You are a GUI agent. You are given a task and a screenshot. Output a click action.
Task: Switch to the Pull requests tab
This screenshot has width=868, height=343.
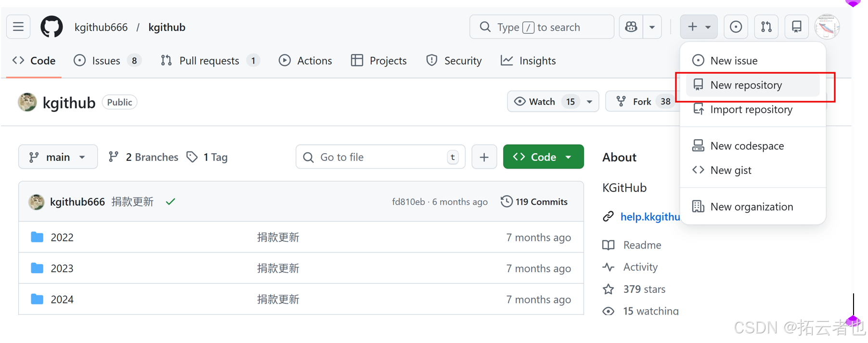[209, 61]
